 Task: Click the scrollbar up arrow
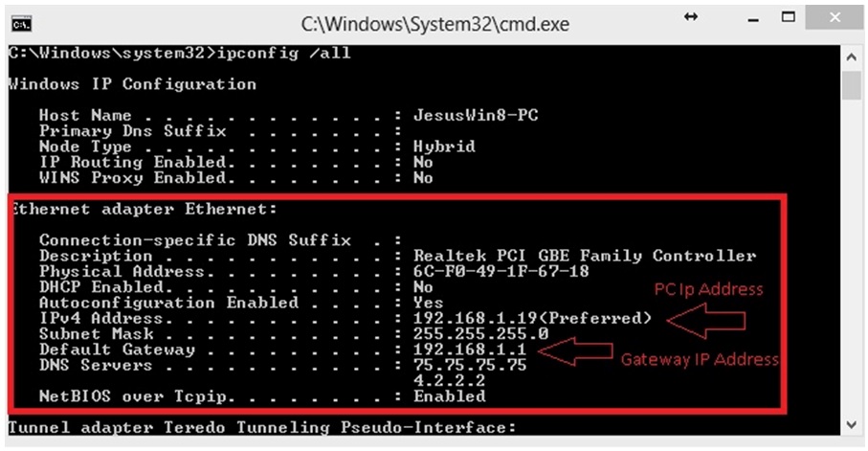852,56
